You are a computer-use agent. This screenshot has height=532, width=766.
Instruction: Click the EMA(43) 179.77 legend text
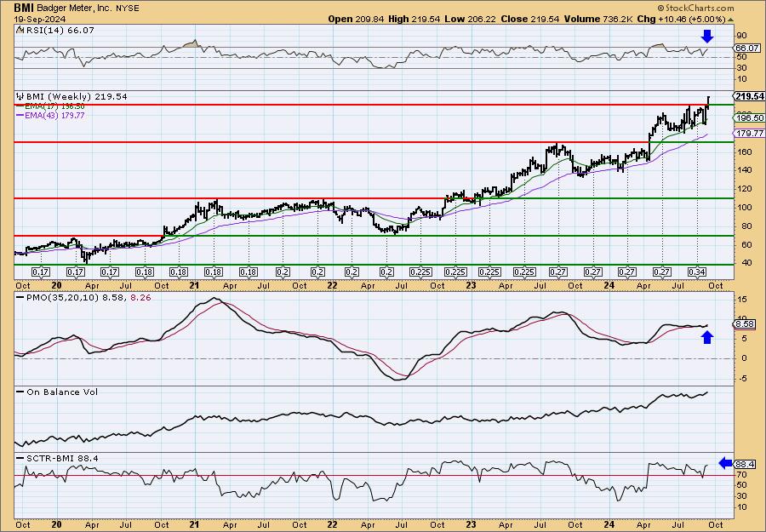coord(54,115)
